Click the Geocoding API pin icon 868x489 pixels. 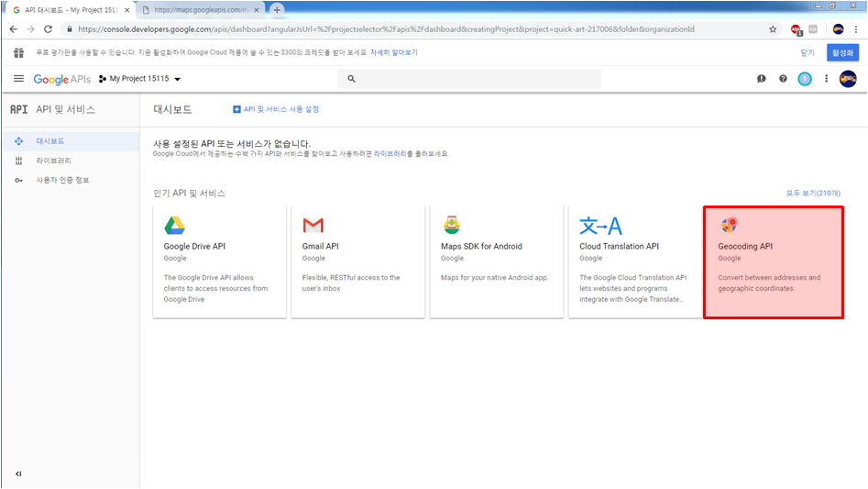[x=729, y=225]
